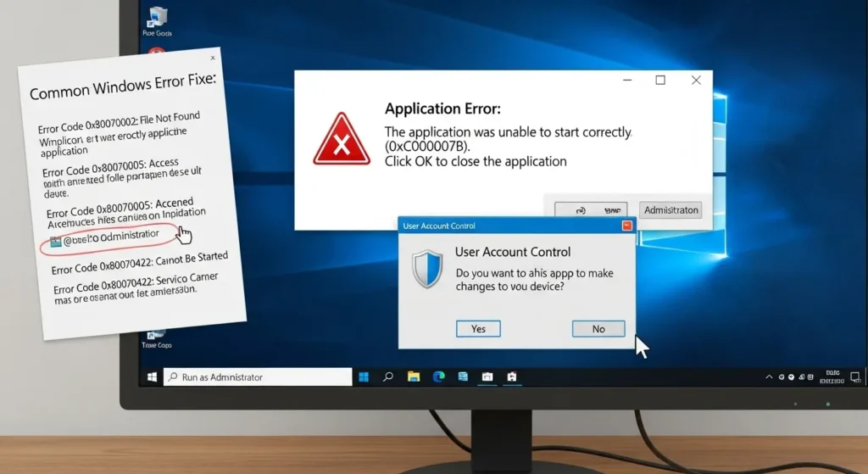Open File Explorer from the taskbar

point(414,377)
